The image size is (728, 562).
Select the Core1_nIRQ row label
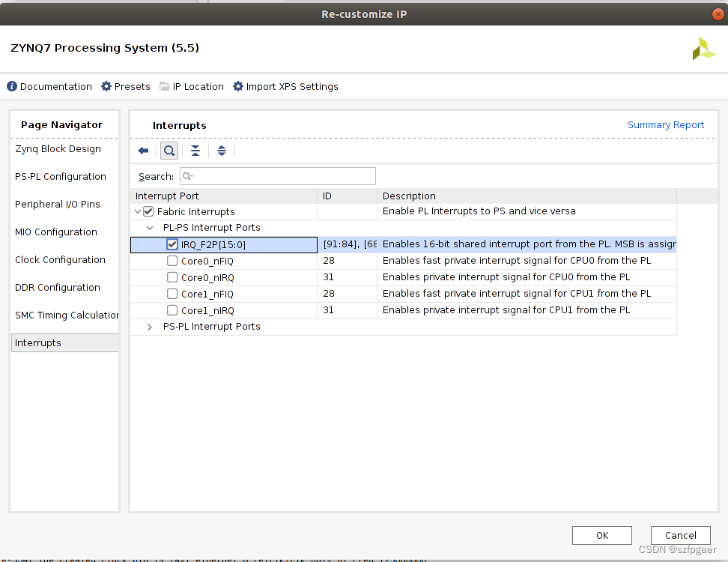click(207, 311)
